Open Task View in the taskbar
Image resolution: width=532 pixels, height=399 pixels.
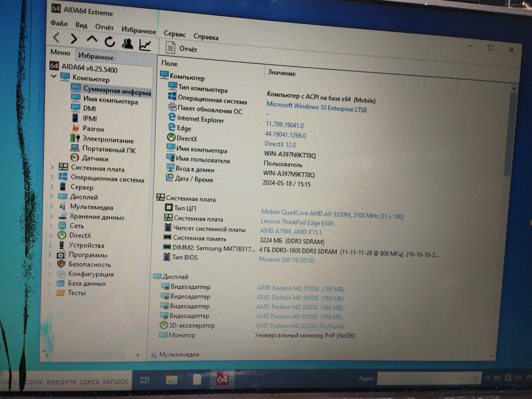(145, 380)
